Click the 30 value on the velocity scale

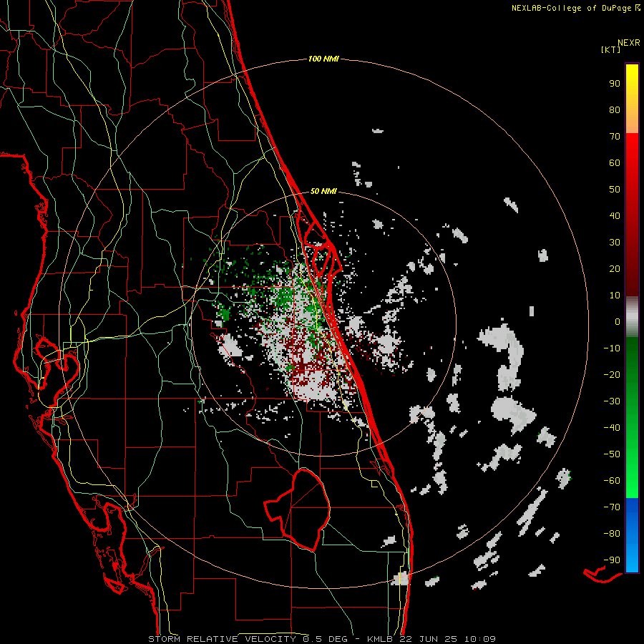(x=615, y=243)
